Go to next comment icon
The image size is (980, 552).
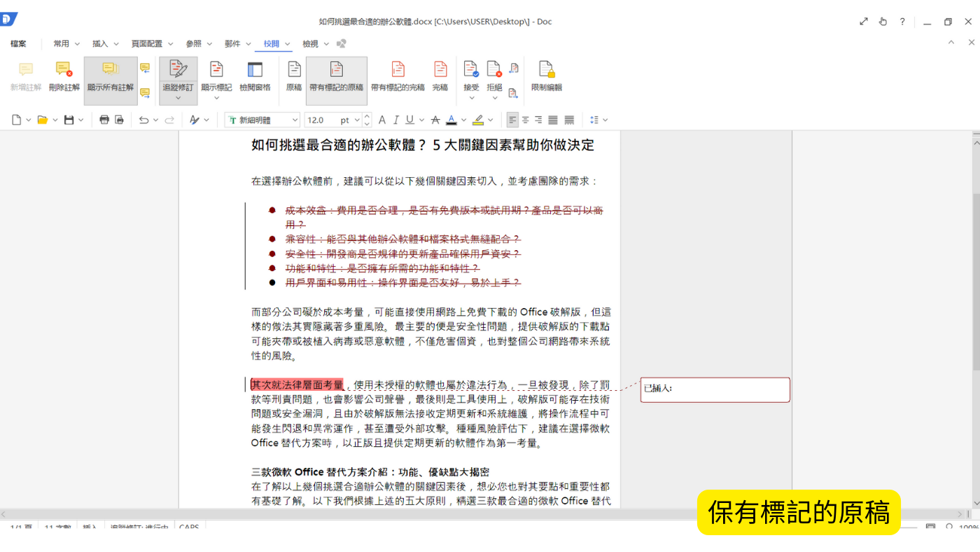click(145, 92)
